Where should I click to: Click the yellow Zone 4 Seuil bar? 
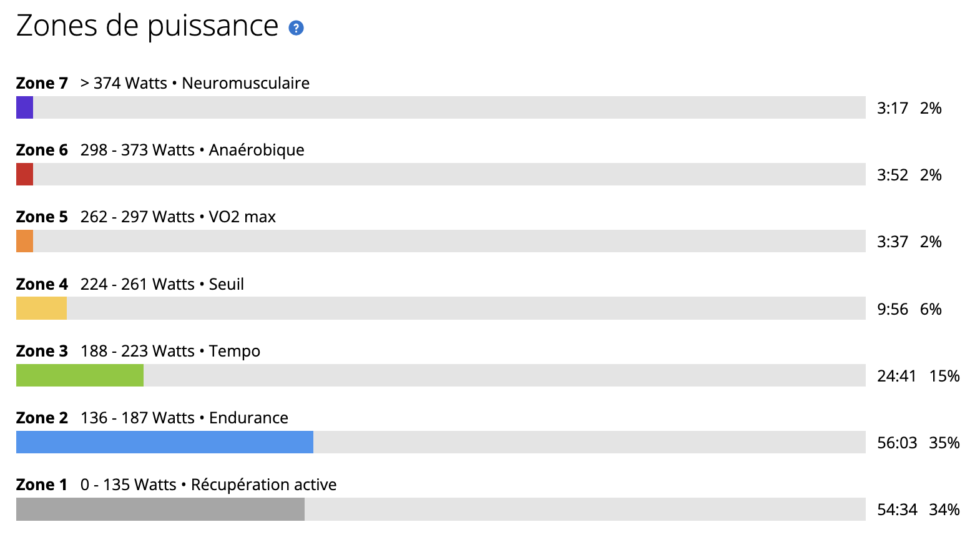(x=41, y=308)
